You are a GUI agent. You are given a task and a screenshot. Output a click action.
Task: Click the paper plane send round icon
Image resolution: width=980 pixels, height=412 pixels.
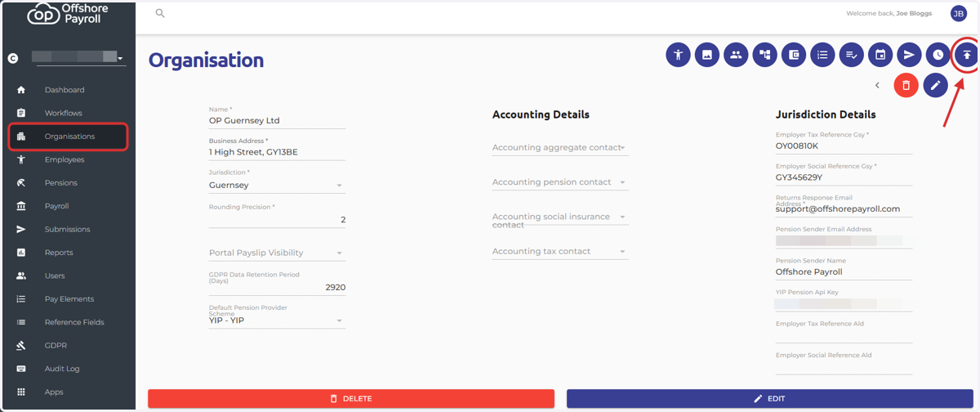tap(909, 55)
